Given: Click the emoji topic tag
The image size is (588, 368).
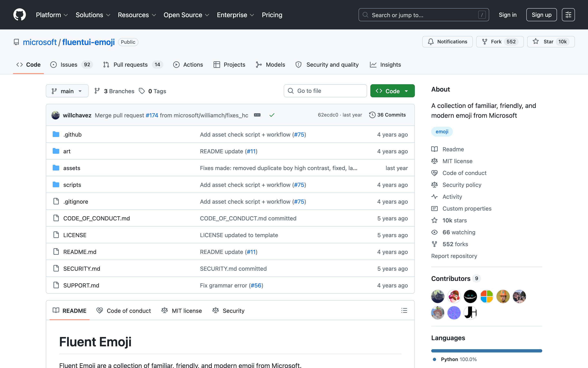Looking at the screenshot, I should click(442, 131).
